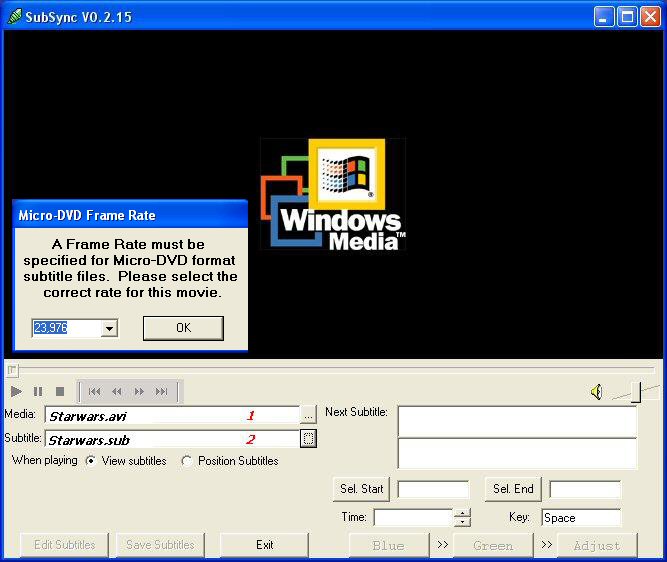667x562 pixels.
Task: Click the Windows Media logo in video area
Action: tap(333, 195)
